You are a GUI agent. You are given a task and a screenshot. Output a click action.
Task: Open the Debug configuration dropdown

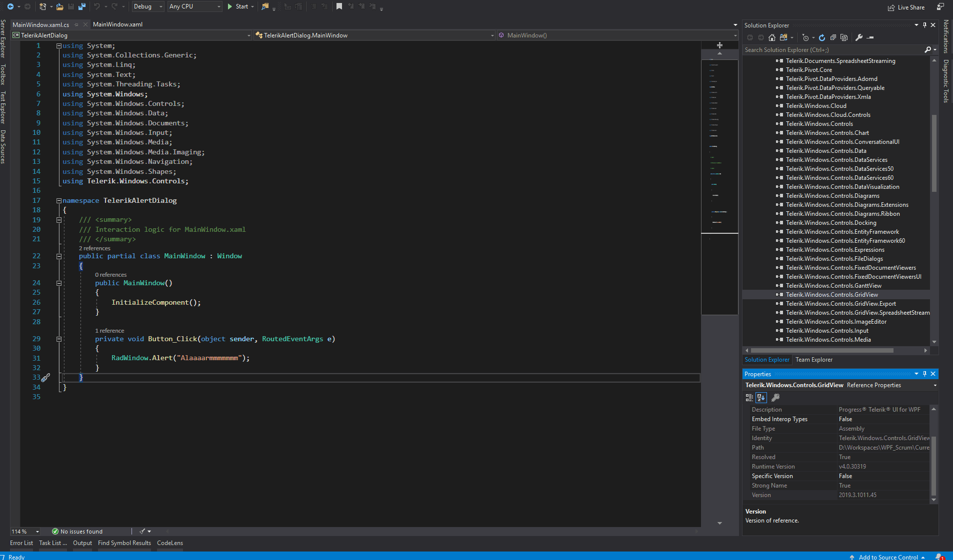click(x=148, y=6)
